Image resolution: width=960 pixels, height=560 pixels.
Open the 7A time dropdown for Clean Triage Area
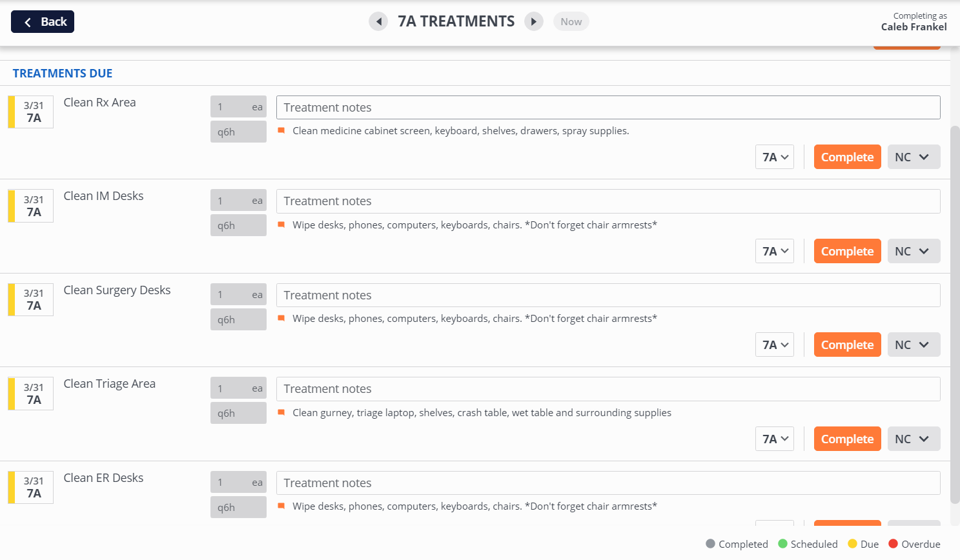[x=775, y=439]
